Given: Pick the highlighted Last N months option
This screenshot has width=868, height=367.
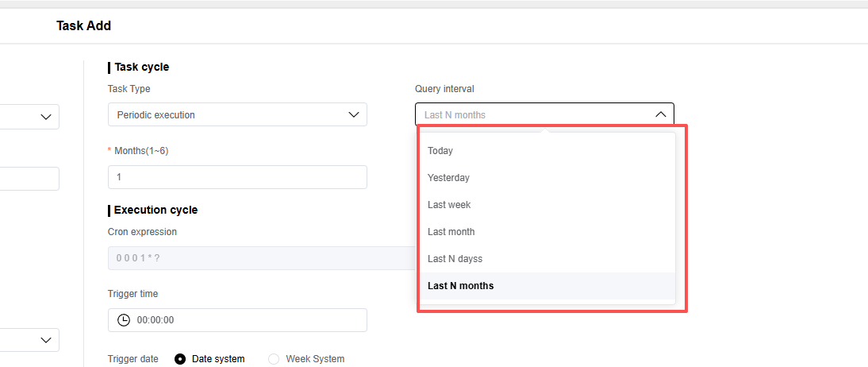Looking at the screenshot, I should click(460, 286).
